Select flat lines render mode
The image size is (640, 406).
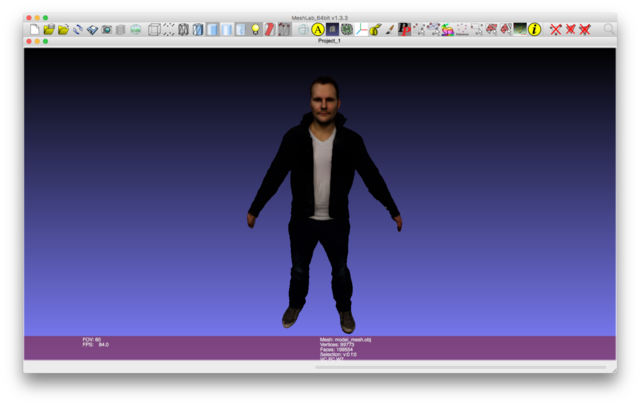point(212,29)
